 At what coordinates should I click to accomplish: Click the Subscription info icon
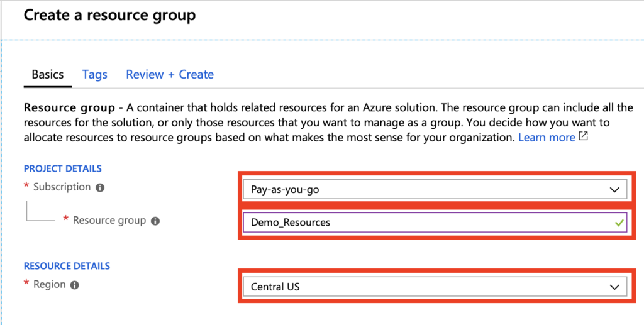click(x=100, y=188)
